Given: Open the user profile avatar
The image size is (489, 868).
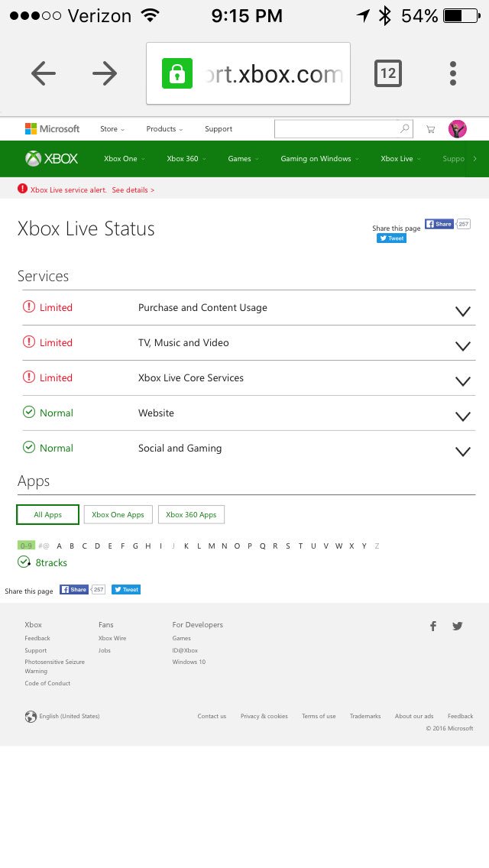Looking at the screenshot, I should (458, 128).
